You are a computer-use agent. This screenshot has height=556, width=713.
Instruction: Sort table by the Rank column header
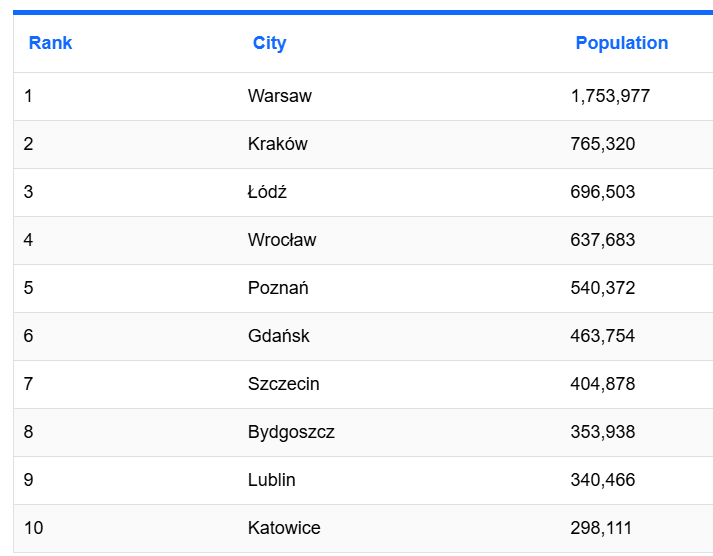click(50, 43)
